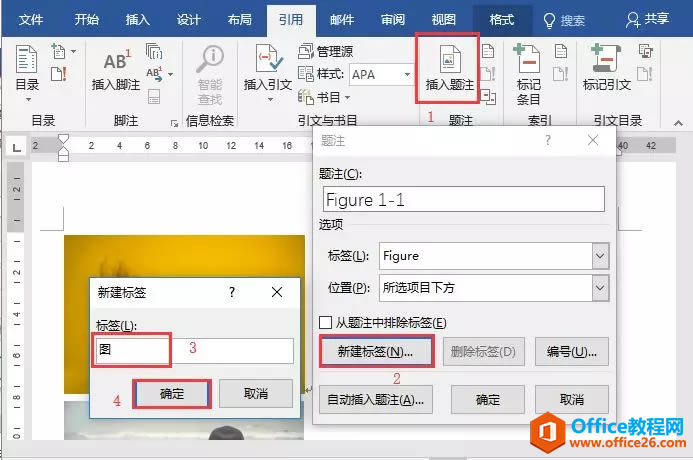Switch to the 开始 tab
The width and height of the screenshot is (693, 460).
(x=87, y=19)
